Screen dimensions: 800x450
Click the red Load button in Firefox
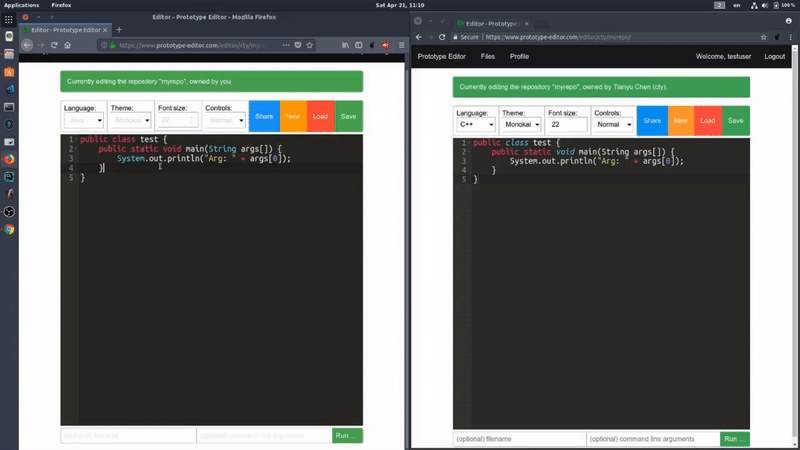pyautogui.click(x=320, y=116)
